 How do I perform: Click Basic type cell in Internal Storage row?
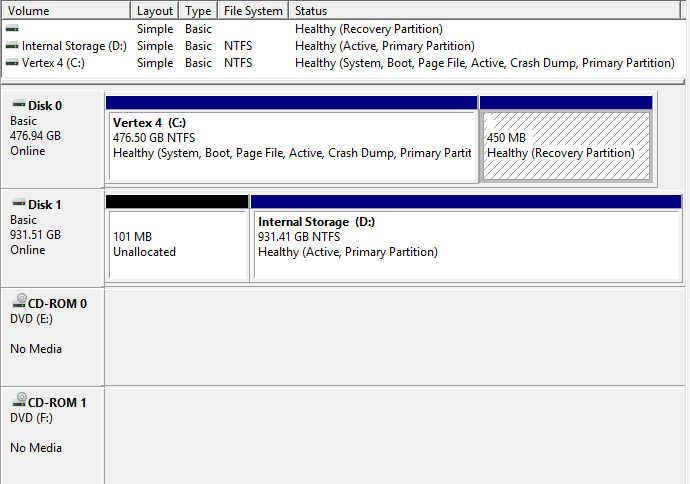pyautogui.click(x=198, y=46)
